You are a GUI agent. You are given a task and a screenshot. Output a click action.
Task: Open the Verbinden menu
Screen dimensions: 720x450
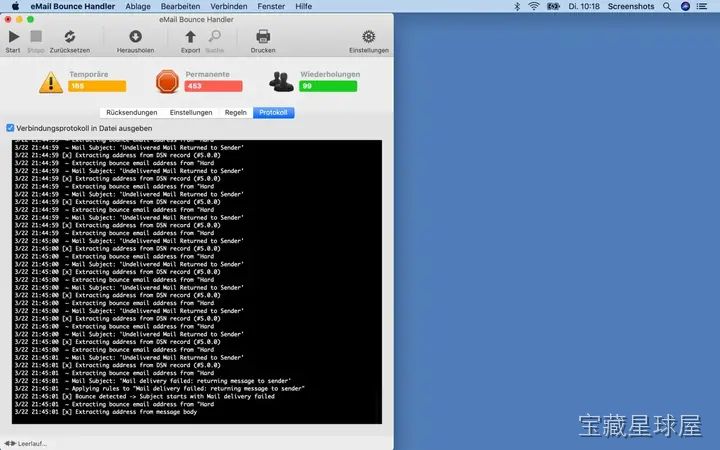click(229, 6)
